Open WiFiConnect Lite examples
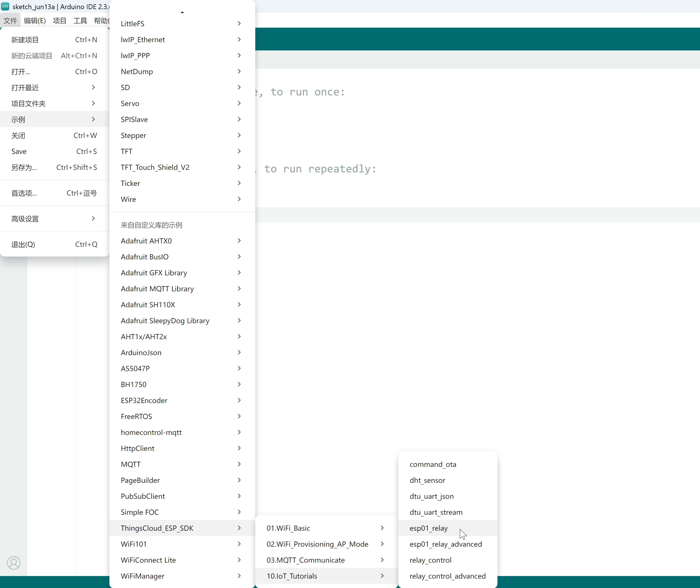Screen dimensions: 700x588 click(182, 560)
